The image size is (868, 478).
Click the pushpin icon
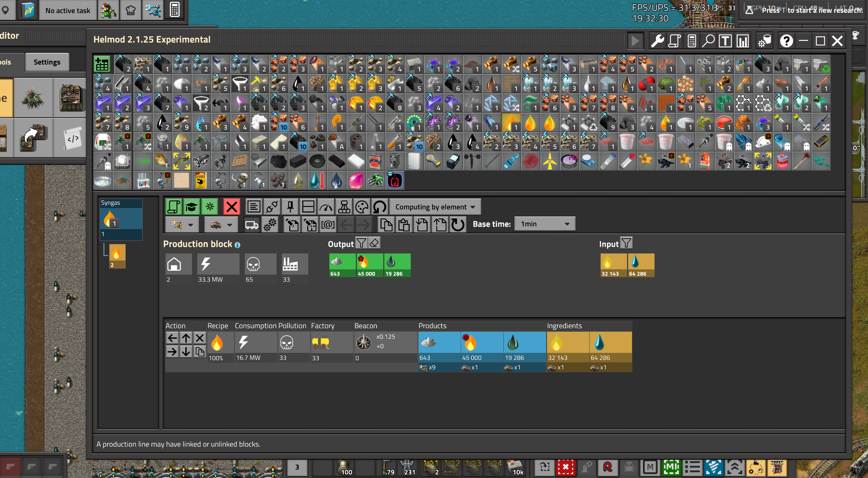click(x=290, y=207)
